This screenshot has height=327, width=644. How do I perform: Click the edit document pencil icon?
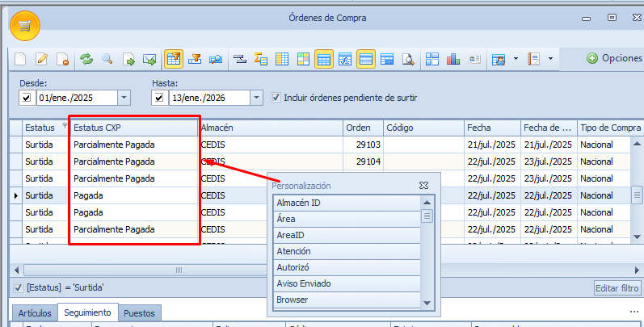click(x=42, y=59)
